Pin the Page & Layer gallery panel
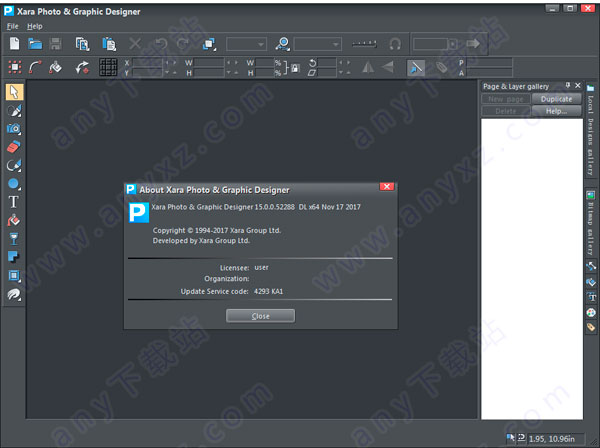Screen dimensions: 600x448 click(567, 86)
